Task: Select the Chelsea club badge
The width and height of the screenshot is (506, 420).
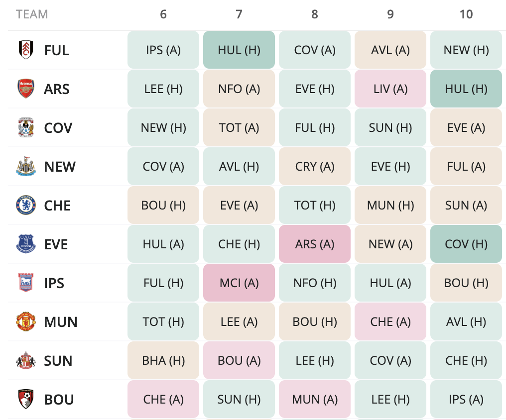Action: click(26, 206)
